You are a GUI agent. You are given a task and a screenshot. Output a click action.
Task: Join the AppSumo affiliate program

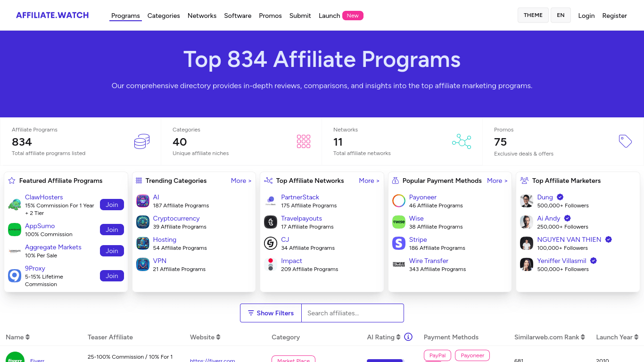tap(112, 230)
